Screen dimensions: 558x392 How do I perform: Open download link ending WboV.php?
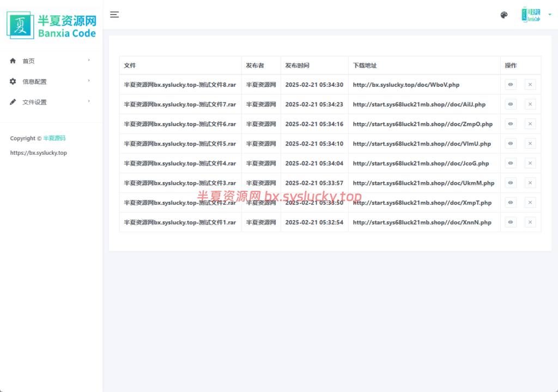pyautogui.click(x=406, y=85)
